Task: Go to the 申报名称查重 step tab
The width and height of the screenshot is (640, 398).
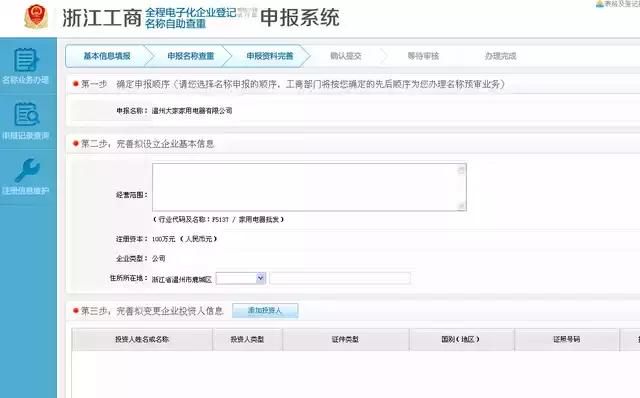Action: pyautogui.click(x=191, y=56)
